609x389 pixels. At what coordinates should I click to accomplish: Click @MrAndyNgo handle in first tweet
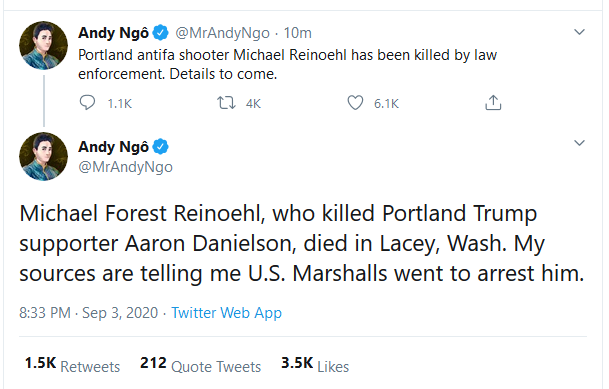[x=222, y=33]
